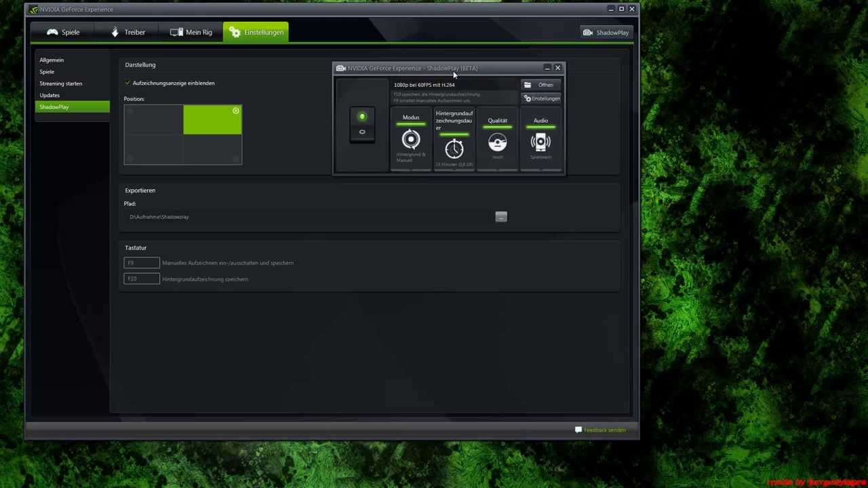Open the Mein Rig tab
This screenshot has height=488, width=868.
click(x=191, y=32)
